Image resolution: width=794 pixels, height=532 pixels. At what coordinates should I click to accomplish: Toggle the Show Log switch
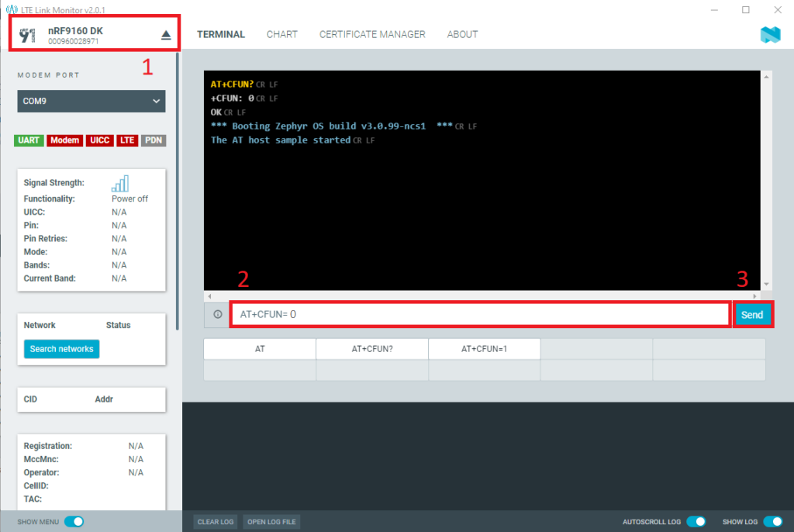pyautogui.click(x=773, y=521)
